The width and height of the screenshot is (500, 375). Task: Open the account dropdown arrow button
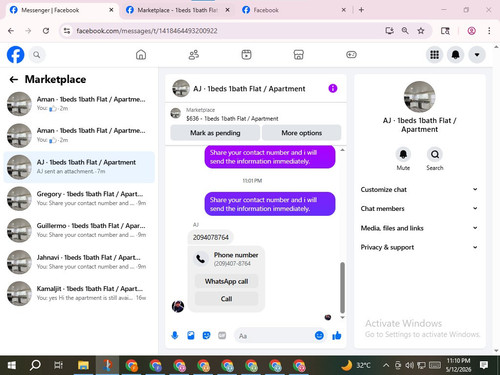(477, 55)
